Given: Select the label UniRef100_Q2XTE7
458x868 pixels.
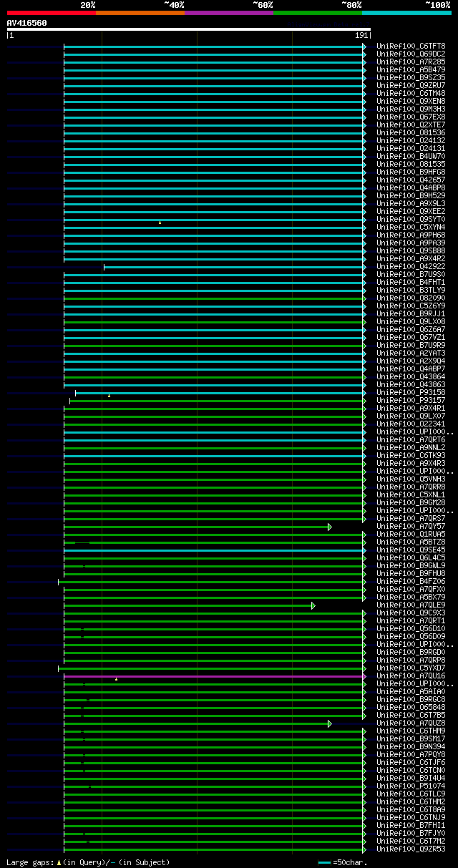Looking at the screenshot, I should click(x=411, y=125).
